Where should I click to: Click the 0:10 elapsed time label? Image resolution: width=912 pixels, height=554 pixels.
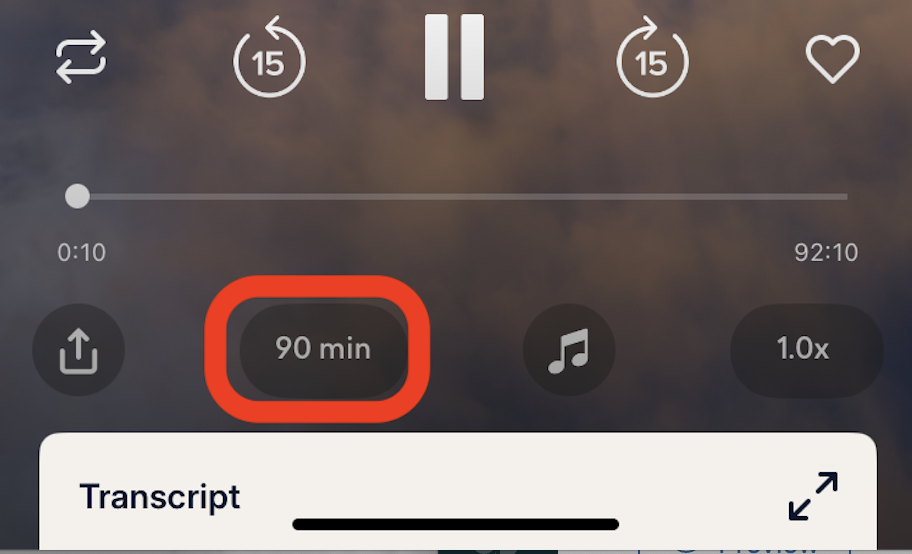pos(81,253)
